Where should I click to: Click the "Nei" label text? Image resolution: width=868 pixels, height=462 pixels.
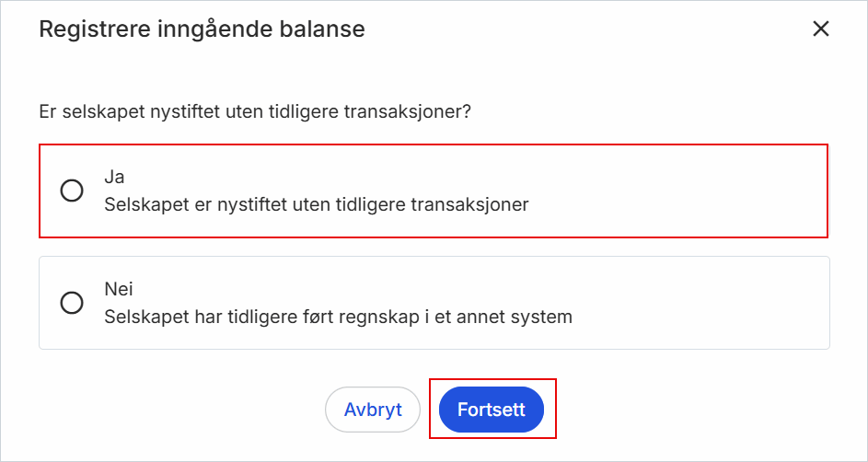point(119,290)
